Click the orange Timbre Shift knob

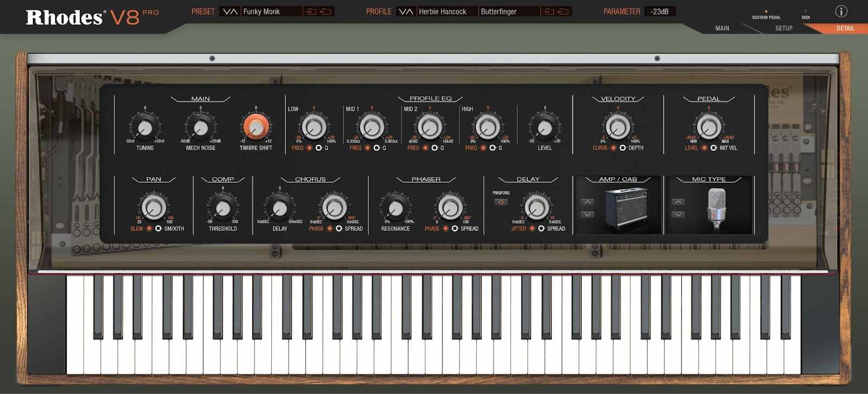coord(256,127)
